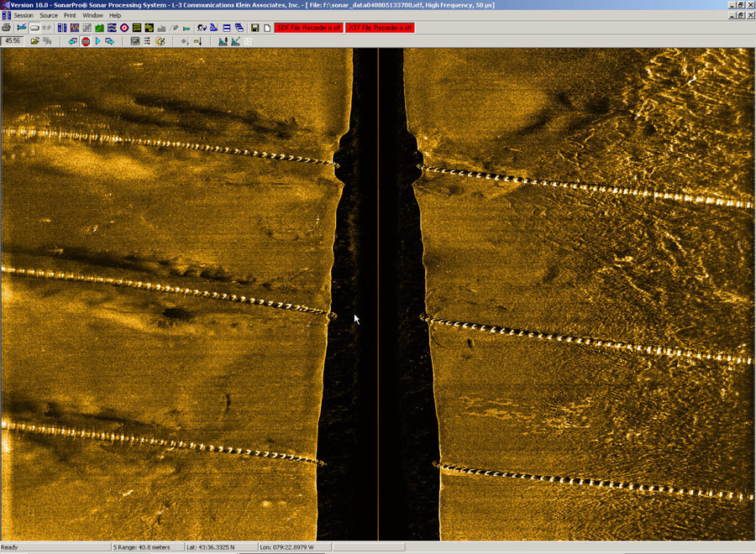Click the 45:56 time display field
This screenshot has width=756, height=554.
tap(13, 41)
